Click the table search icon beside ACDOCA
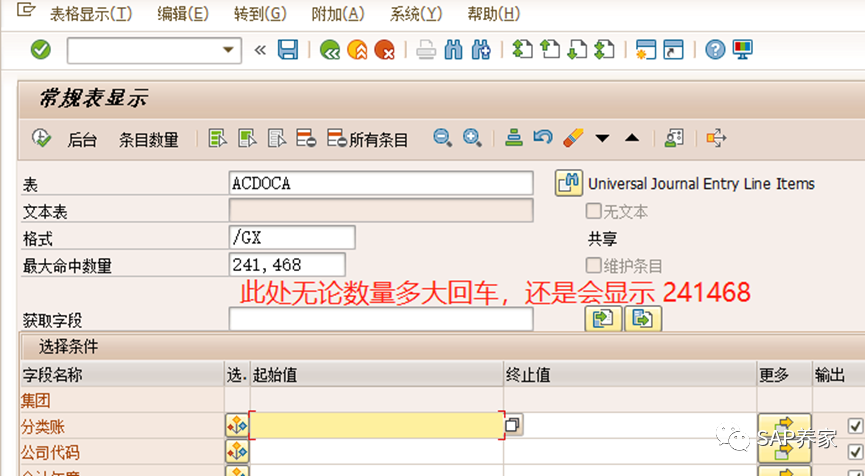This screenshot has height=476, width=865. [569, 183]
